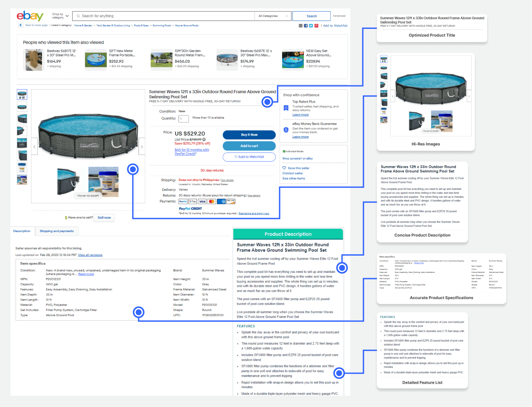The width and height of the screenshot is (532, 407).
Task: Click the Google Pay payment icon
Action: pyautogui.click(x=192, y=202)
